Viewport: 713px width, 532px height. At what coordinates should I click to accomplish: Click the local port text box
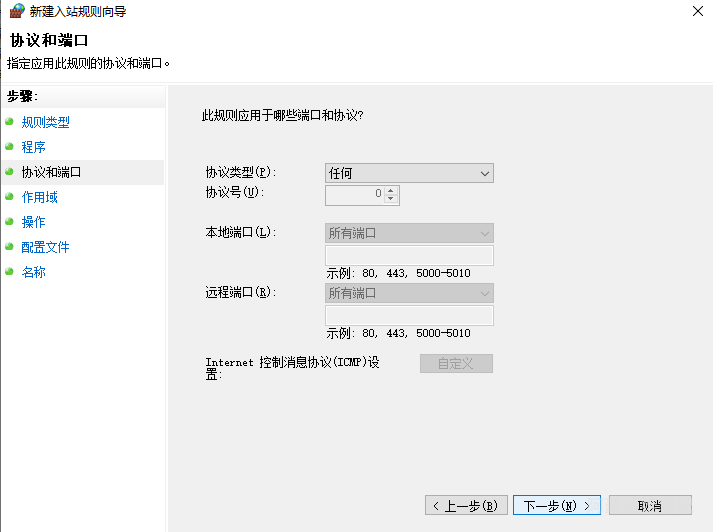[409, 256]
